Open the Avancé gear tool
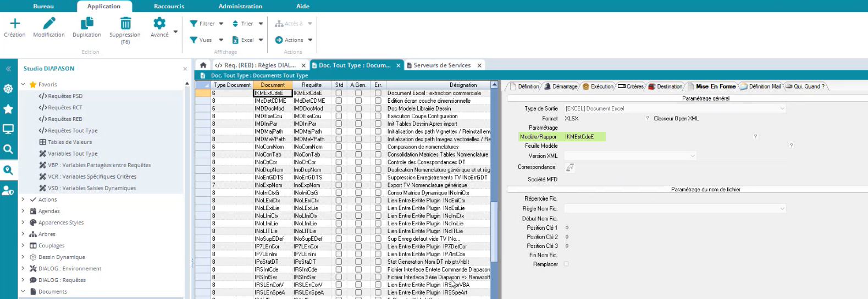Image resolution: width=868 pixels, height=299 pixels. coord(159,24)
